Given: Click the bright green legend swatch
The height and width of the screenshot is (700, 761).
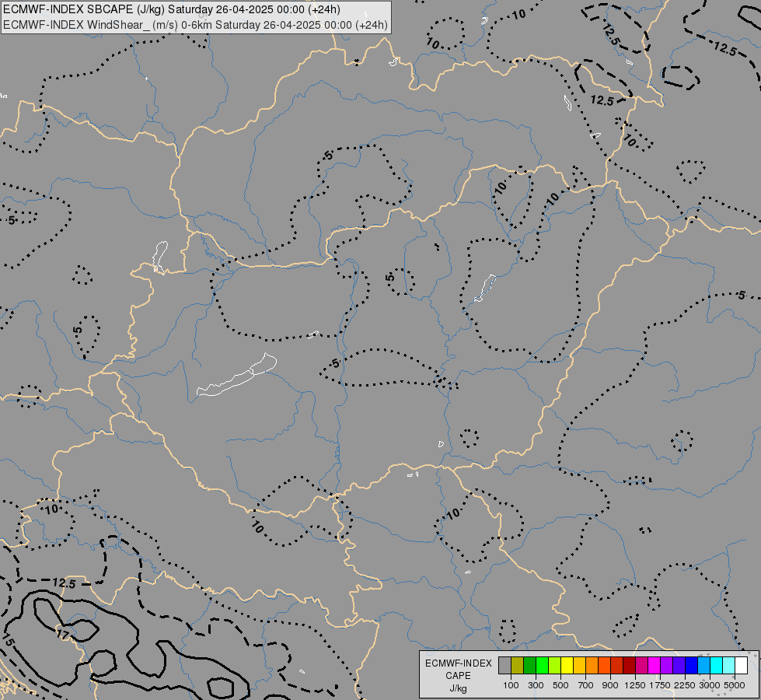Looking at the screenshot, I should click(542, 665).
